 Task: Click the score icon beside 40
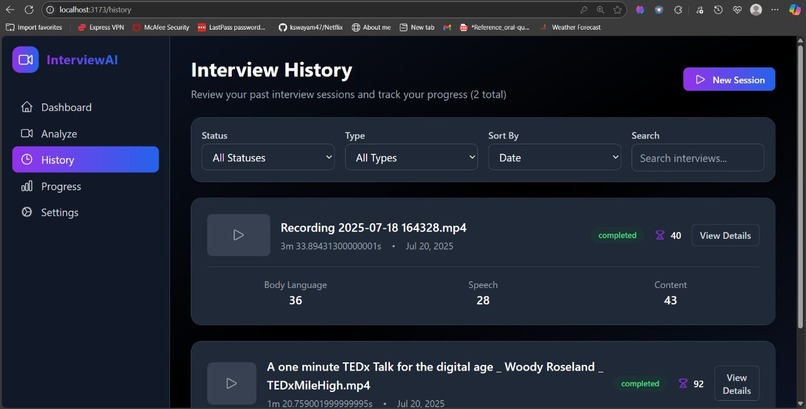[x=660, y=235]
